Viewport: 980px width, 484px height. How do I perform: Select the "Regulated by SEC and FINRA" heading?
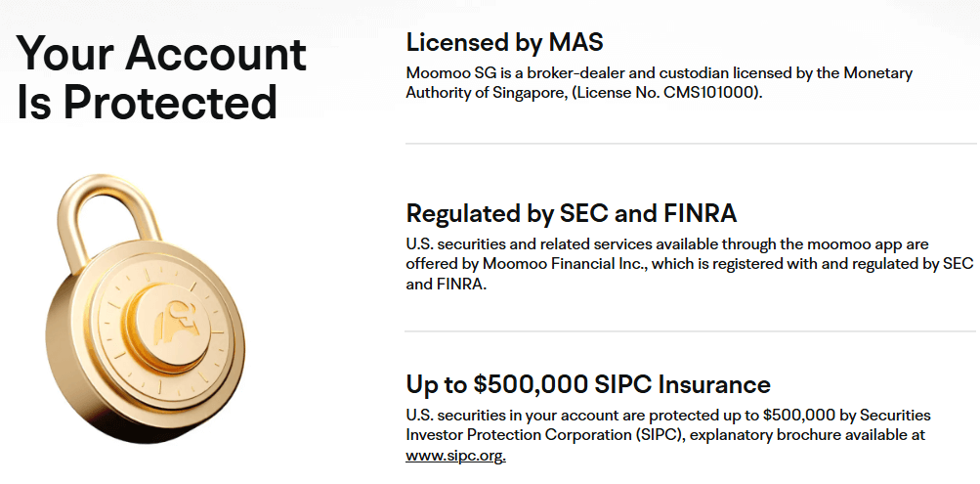click(572, 213)
